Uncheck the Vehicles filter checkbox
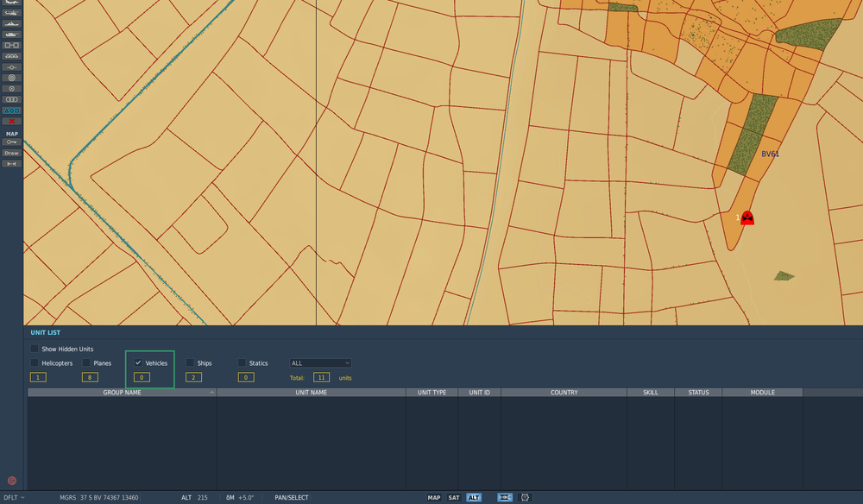Image resolution: width=863 pixels, height=504 pixels. click(x=138, y=363)
